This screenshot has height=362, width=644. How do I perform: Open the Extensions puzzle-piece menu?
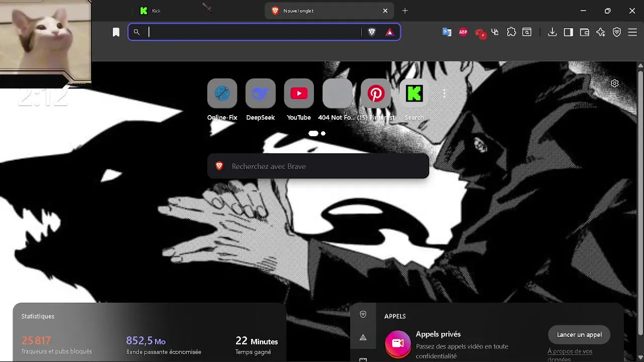coord(512,32)
